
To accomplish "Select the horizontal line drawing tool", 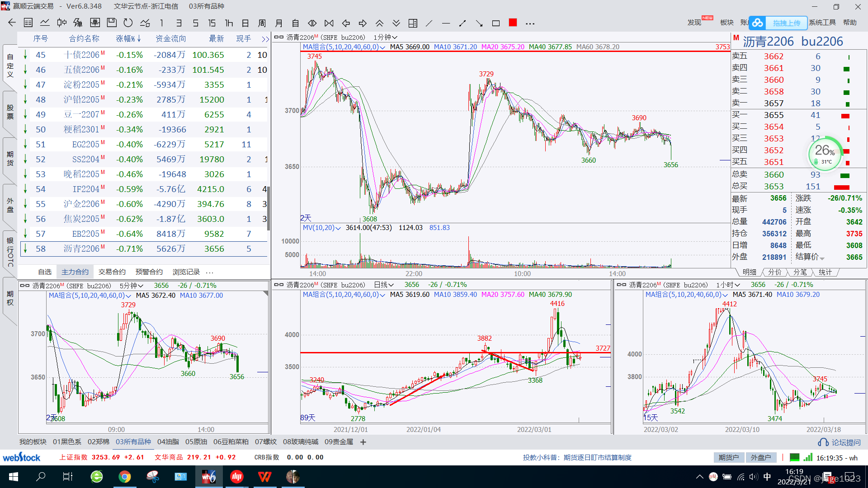I will [x=446, y=23].
